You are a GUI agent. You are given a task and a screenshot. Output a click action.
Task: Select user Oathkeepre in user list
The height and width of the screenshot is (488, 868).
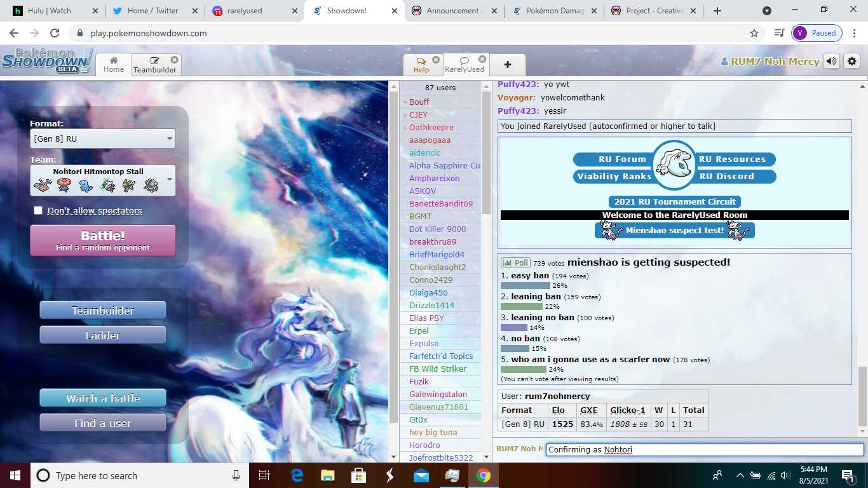tap(431, 127)
